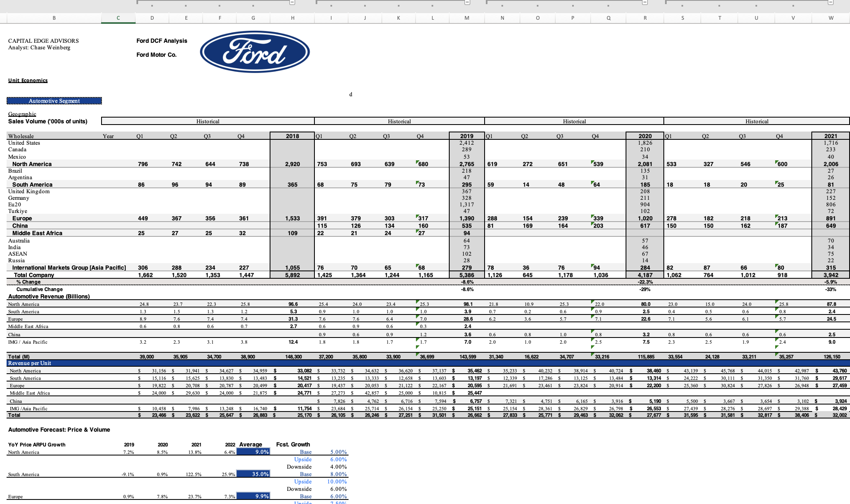Select column T header
The image size is (850, 504).
(x=719, y=18)
